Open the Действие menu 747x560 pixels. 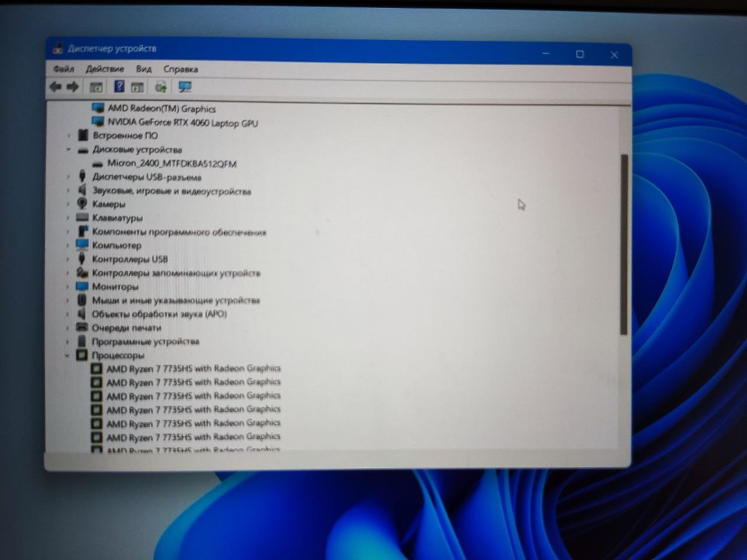(x=105, y=69)
